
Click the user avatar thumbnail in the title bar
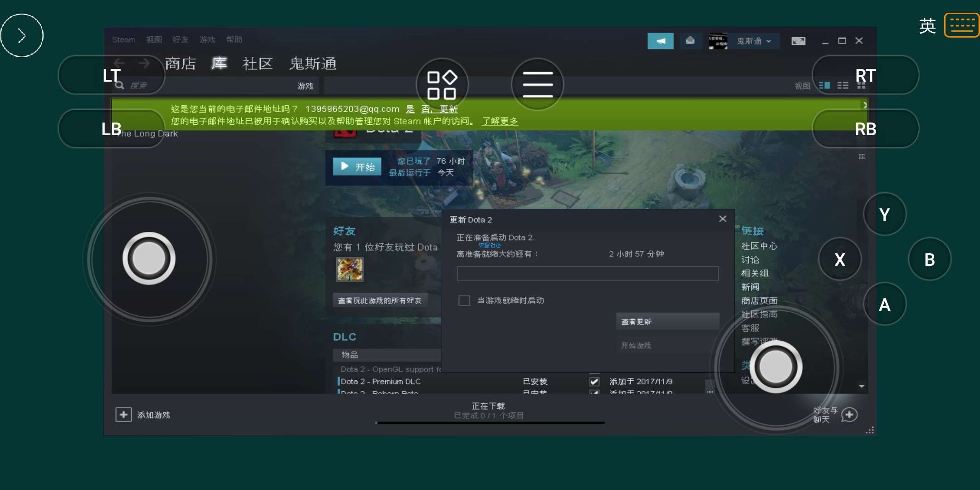point(718,41)
